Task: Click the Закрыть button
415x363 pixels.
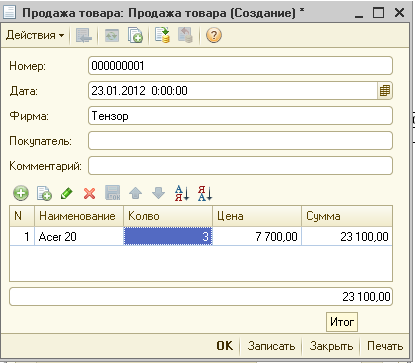Action: 331,346
